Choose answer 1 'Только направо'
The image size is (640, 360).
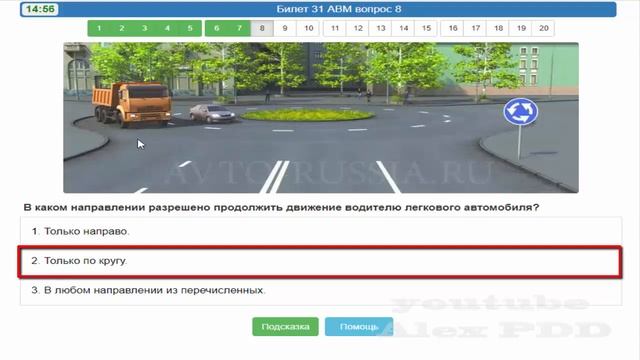click(321, 231)
